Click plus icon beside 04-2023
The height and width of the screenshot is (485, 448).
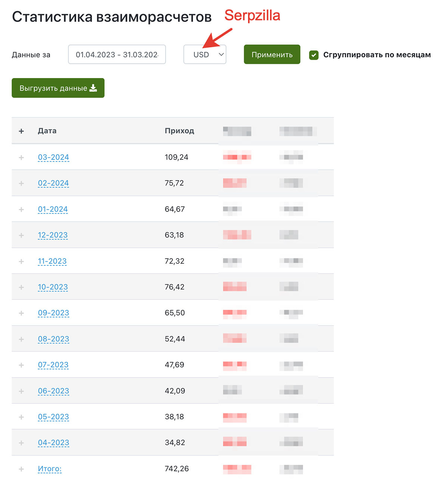pos(21,443)
